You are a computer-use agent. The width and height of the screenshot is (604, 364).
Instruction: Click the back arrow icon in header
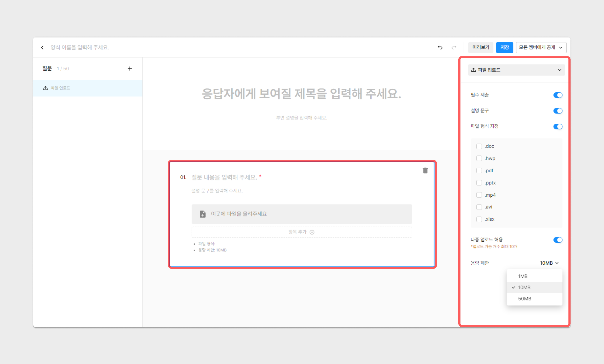(x=42, y=48)
